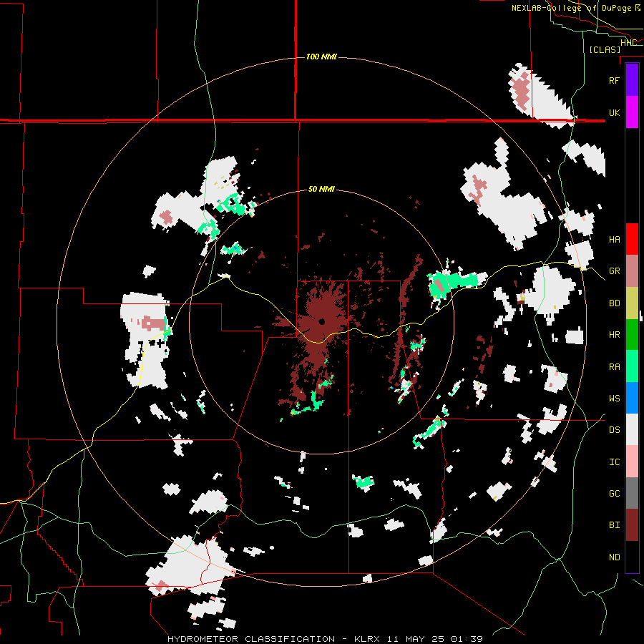This screenshot has width=644, height=644.
Task: Click the 100 NMI range ring label
Action: tap(321, 57)
